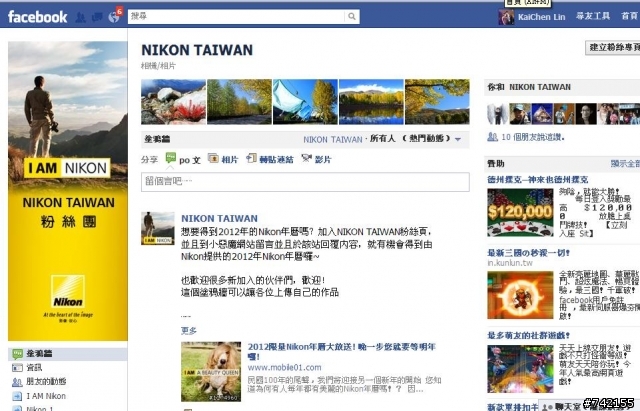Open the 2012 Nikon calendar article link
640x411 pixels.
(x=342, y=351)
